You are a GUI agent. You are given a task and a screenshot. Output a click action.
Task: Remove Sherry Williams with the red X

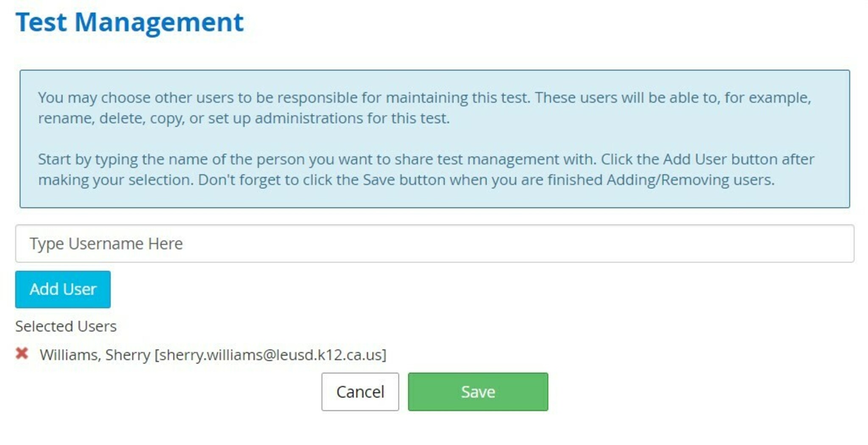[22, 353]
